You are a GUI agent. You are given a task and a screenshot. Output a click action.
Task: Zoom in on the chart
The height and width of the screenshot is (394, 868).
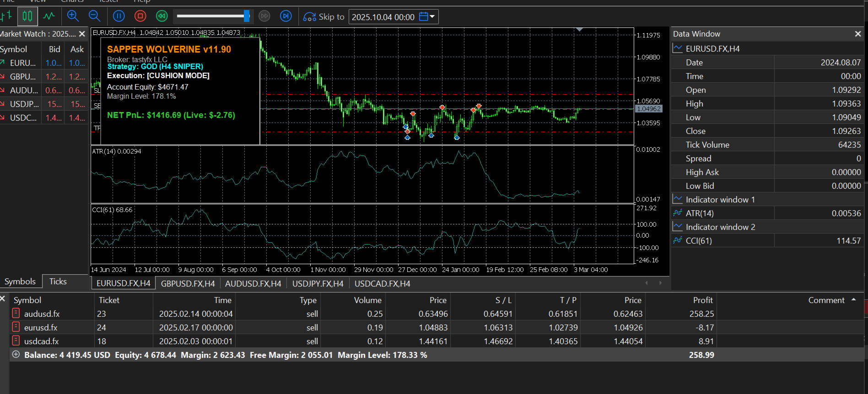(x=73, y=16)
